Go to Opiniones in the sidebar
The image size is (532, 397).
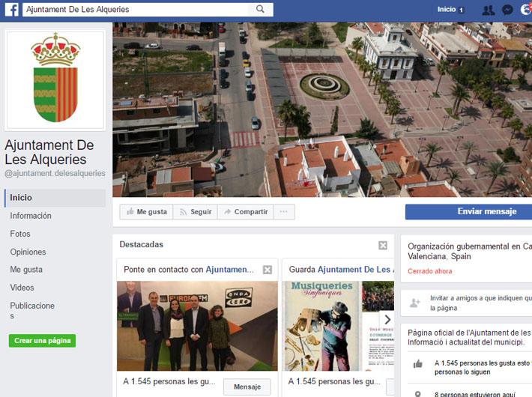(x=28, y=252)
